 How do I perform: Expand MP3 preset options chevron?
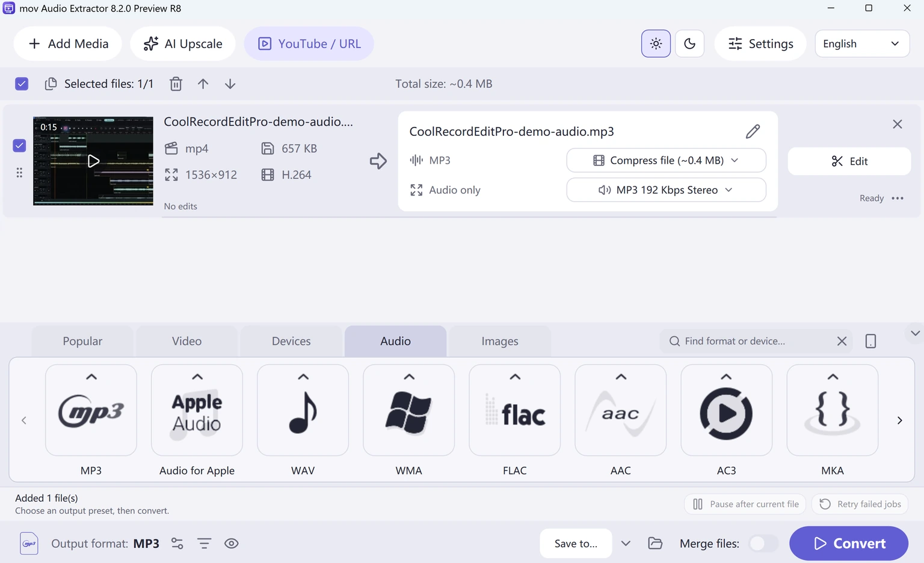[91, 377]
